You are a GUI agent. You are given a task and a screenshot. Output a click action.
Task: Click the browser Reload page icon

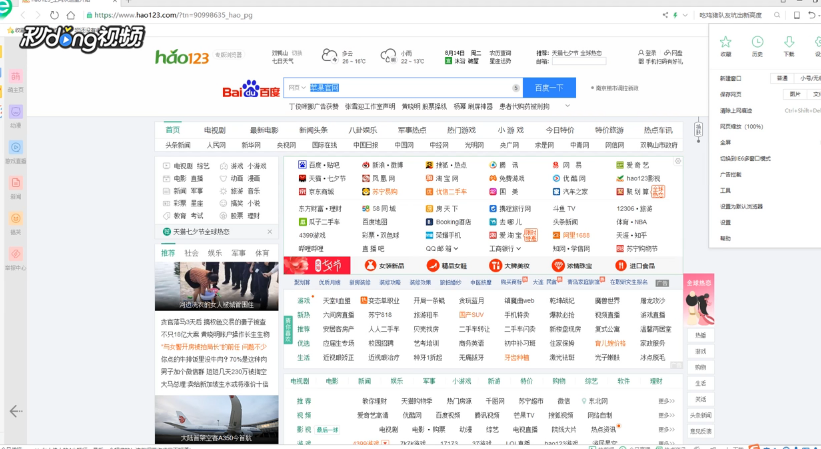[x=54, y=15]
